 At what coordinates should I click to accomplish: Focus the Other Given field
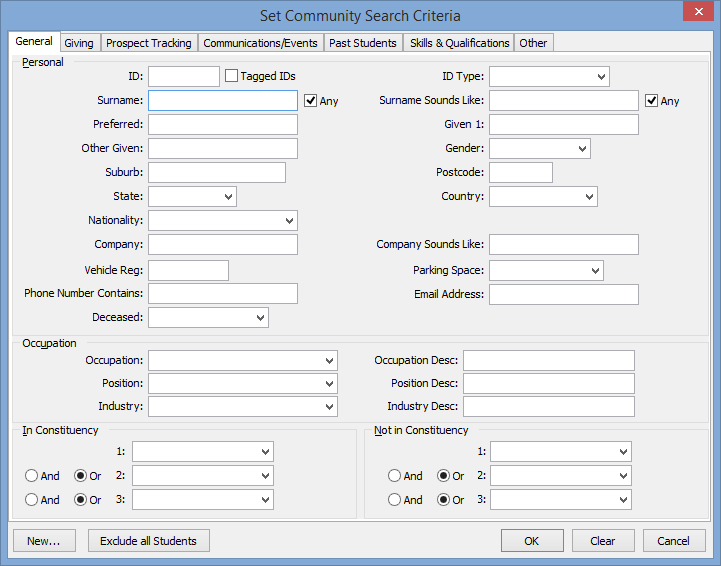coord(223,149)
